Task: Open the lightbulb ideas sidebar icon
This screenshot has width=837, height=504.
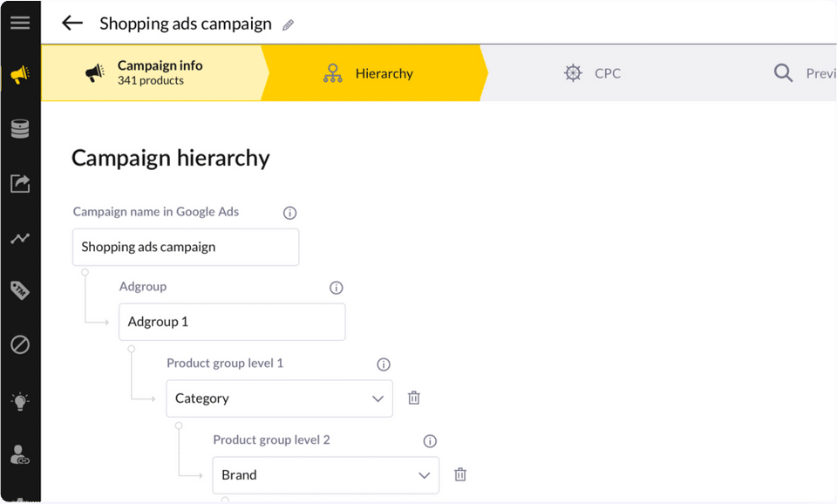Action: tap(20, 401)
